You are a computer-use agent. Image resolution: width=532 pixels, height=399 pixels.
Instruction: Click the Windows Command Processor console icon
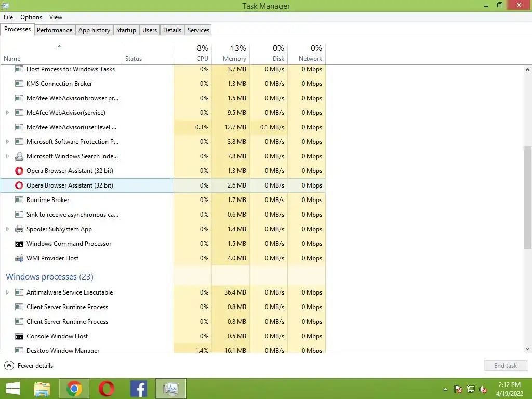coord(19,244)
